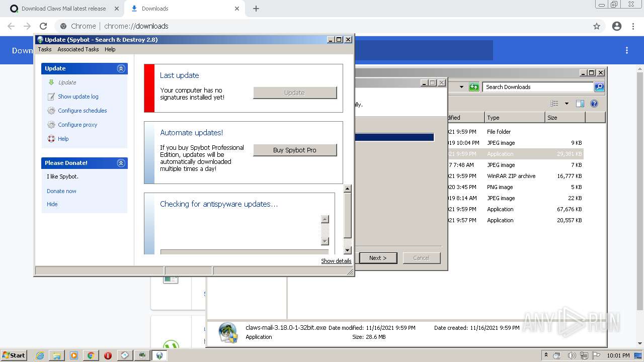The width and height of the screenshot is (644, 362).
Task: Open the view options dropdown arrow in Explorer
Action: (567, 104)
